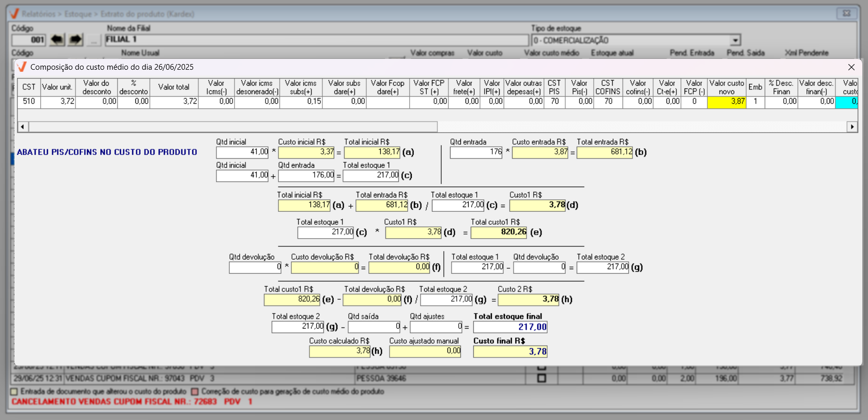Viewport: 868px width, 420px height.
Task: Open the Tipo de estoque dropdown
Action: 735,40
